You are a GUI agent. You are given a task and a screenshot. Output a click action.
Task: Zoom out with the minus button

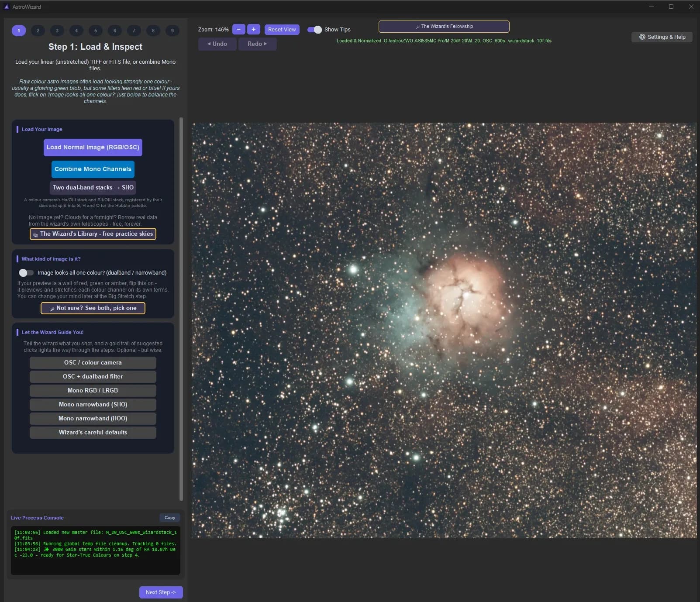pos(239,29)
